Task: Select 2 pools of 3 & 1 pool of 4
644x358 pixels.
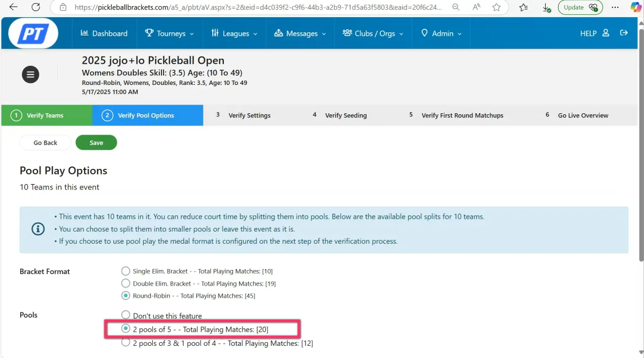Action: coord(126,342)
